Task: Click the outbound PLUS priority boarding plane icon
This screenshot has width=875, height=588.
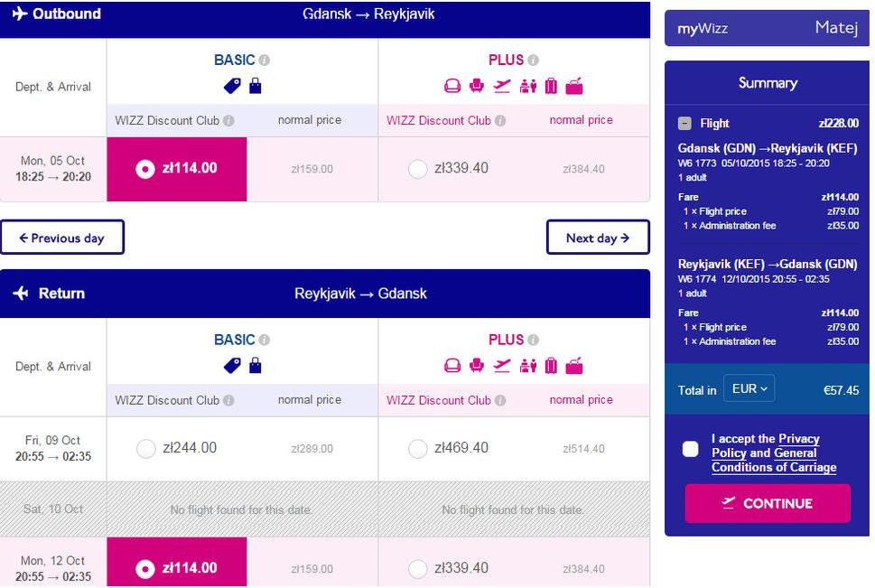Action: (502, 86)
